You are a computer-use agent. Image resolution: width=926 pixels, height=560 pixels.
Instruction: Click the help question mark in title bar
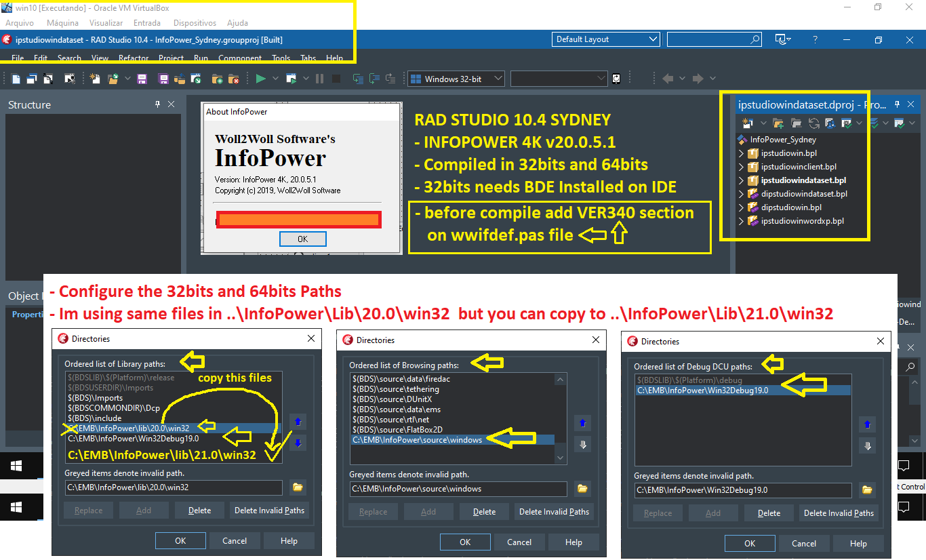(816, 39)
